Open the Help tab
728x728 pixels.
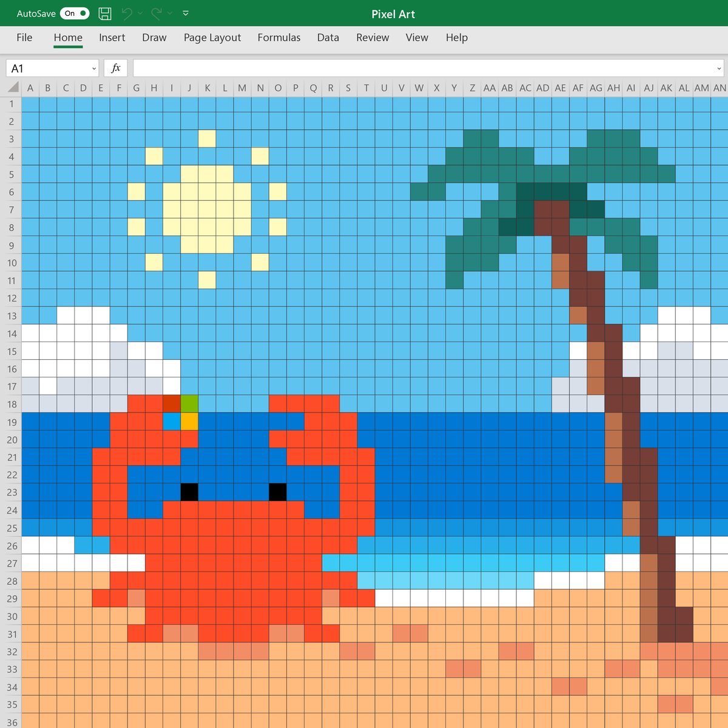click(457, 38)
